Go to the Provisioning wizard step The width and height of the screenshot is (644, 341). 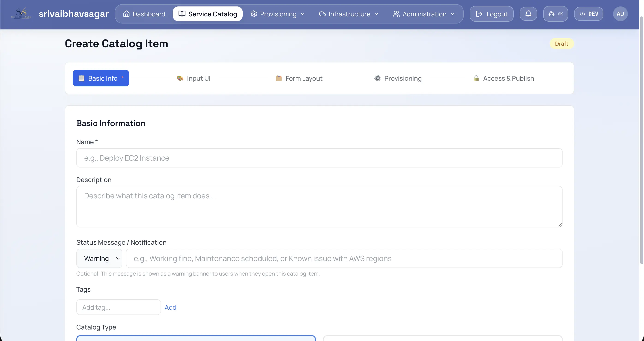(398, 78)
